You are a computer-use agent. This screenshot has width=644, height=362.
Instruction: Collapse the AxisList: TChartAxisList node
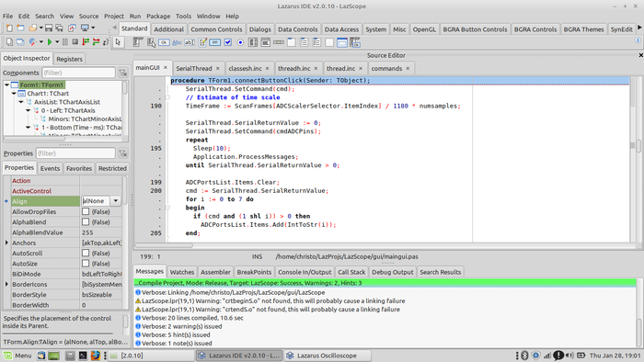point(21,102)
